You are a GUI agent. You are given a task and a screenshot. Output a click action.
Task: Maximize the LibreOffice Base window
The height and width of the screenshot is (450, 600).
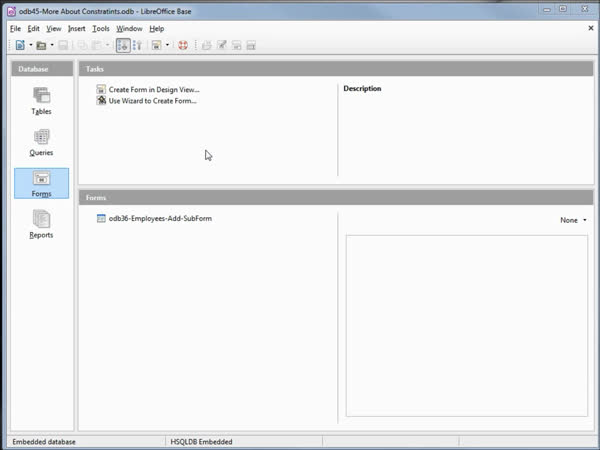click(x=563, y=9)
